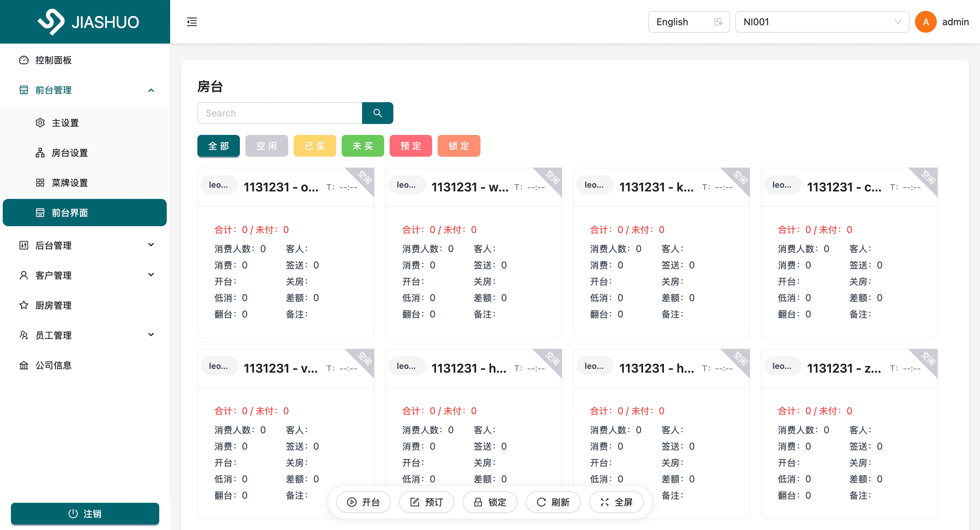Open 厨房管理 with star icon
Image resolution: width=980 pixels, height=530 pixels.
point(53,305)
